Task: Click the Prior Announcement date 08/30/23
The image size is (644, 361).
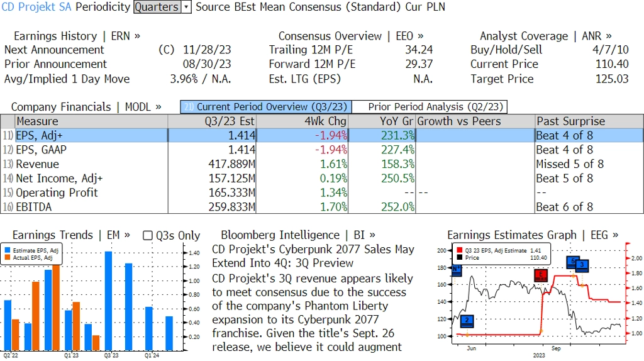Action: 207,65
